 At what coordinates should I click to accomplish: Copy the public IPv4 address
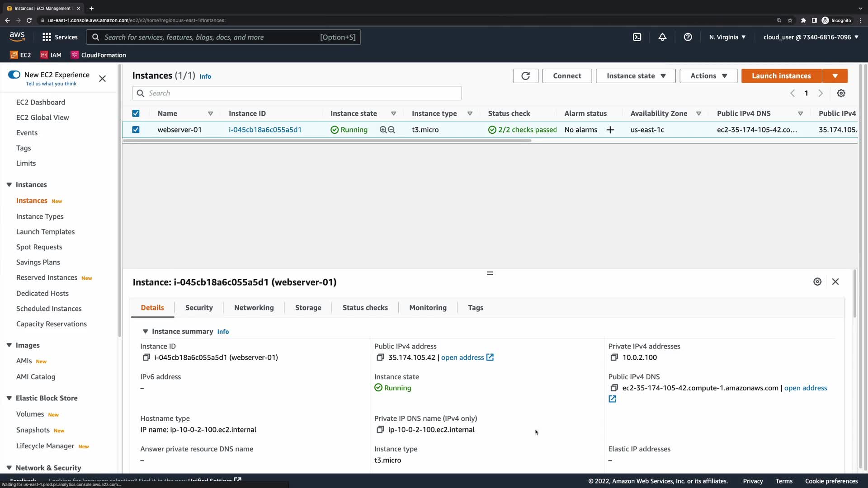click(380, 357)
